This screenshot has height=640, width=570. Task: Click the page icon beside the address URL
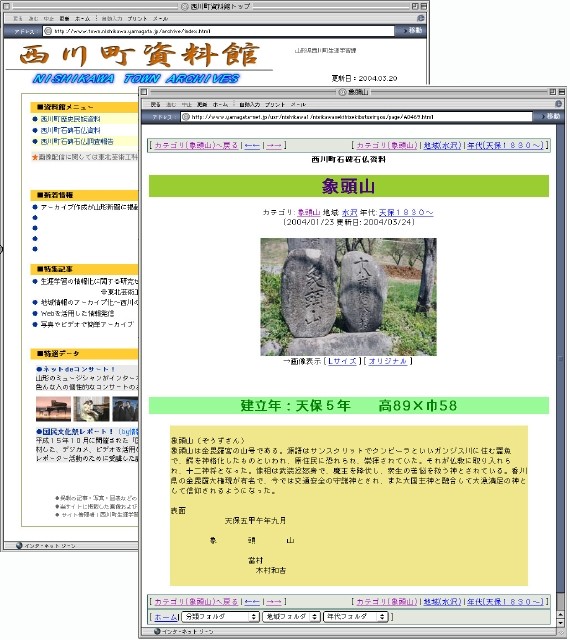[x=186, y=117]
